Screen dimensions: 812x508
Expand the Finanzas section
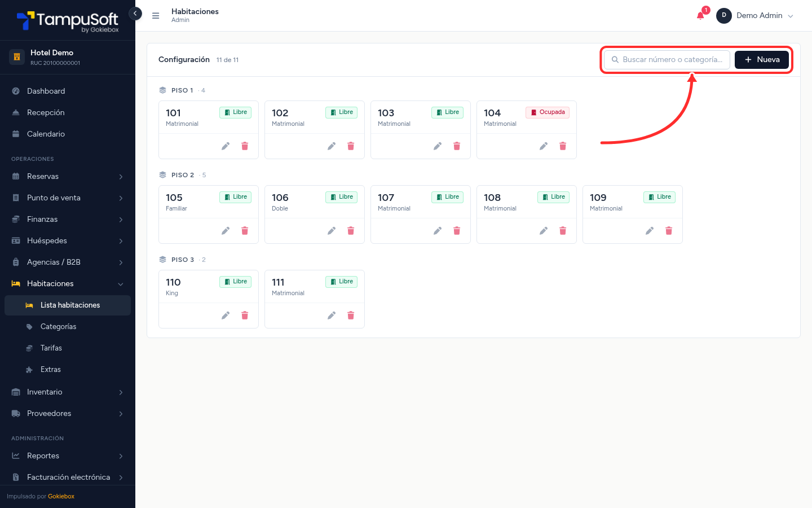(x=68, y=220)
